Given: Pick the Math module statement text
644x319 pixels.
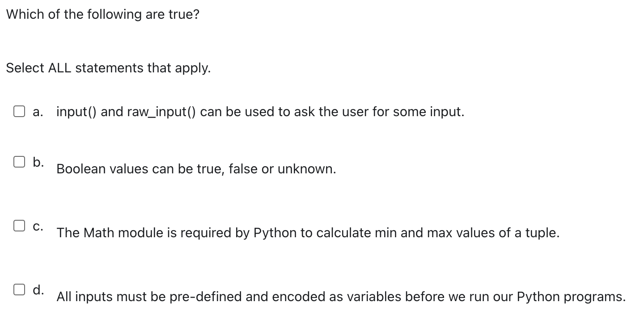Looking at the screenshot, I should pyautogui.click(x=308, y=233).
